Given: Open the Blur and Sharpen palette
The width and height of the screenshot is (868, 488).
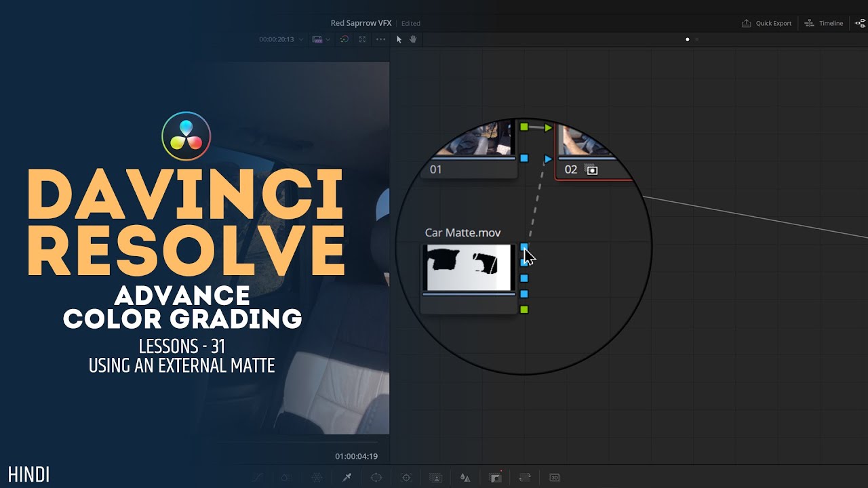Looking at the screenshot, I should (465, 477).
